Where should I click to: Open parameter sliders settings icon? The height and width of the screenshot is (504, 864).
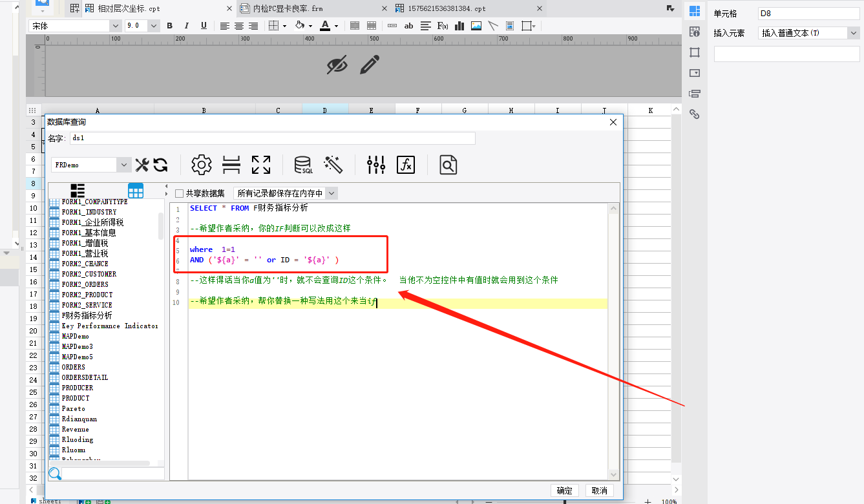[x=376, y=165]
